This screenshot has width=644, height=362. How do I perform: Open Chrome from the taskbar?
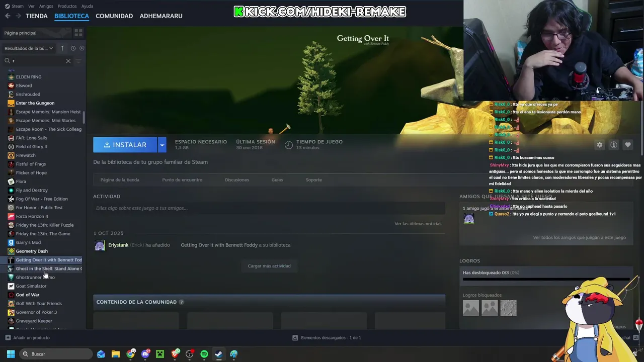click(131, 354)
